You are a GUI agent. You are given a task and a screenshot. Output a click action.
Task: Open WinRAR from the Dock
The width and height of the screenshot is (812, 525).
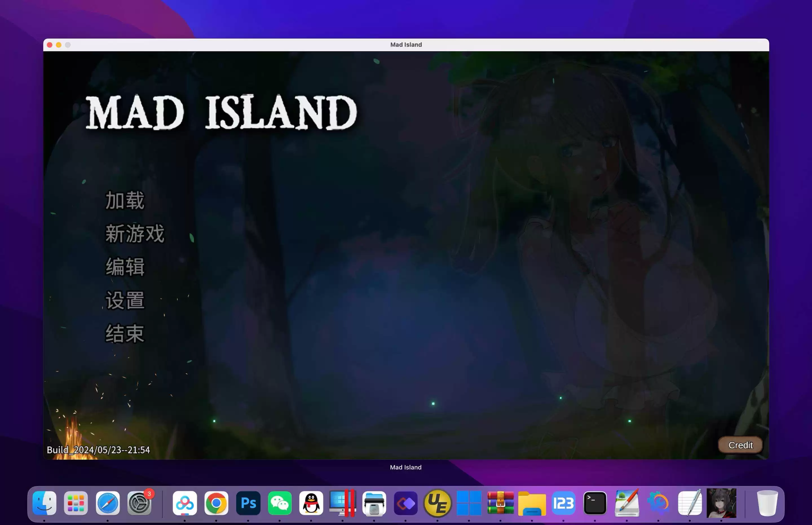pyautogui.click(x=500, y=503)
